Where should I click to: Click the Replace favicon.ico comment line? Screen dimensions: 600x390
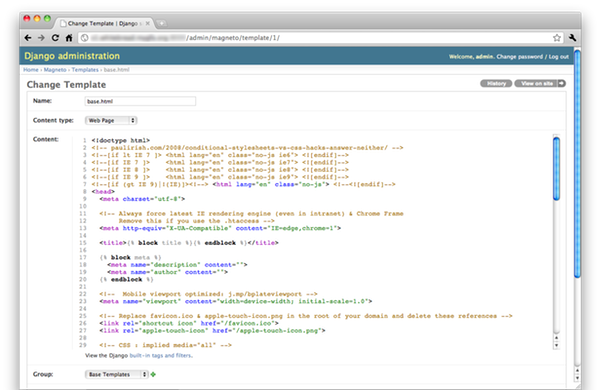click(x=306, y=316)
